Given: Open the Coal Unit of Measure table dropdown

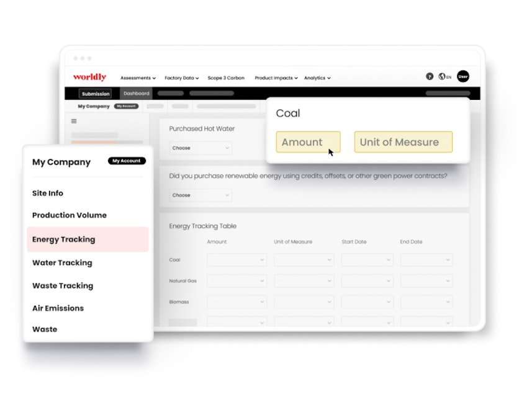Looking at the screenshot, I should click(x=304, y=260).
